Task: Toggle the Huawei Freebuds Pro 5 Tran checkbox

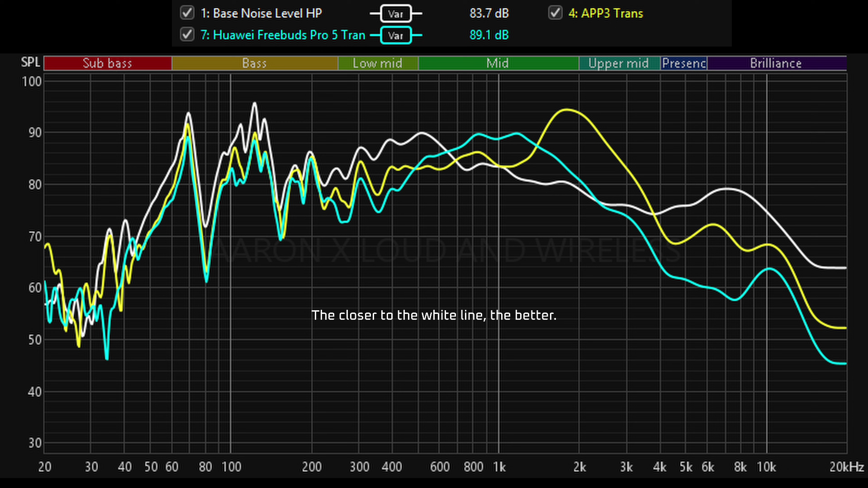Action: pos(187,34)
